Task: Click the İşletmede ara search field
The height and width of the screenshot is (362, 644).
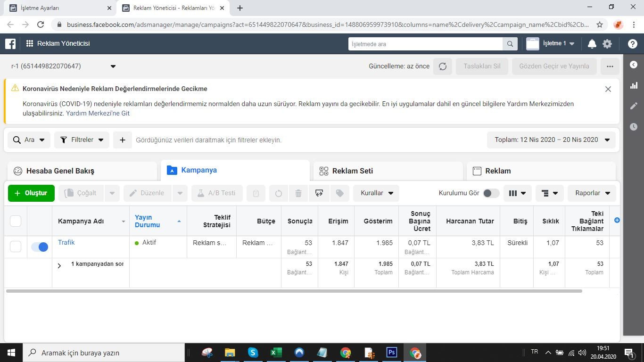Action: [426, 44]
